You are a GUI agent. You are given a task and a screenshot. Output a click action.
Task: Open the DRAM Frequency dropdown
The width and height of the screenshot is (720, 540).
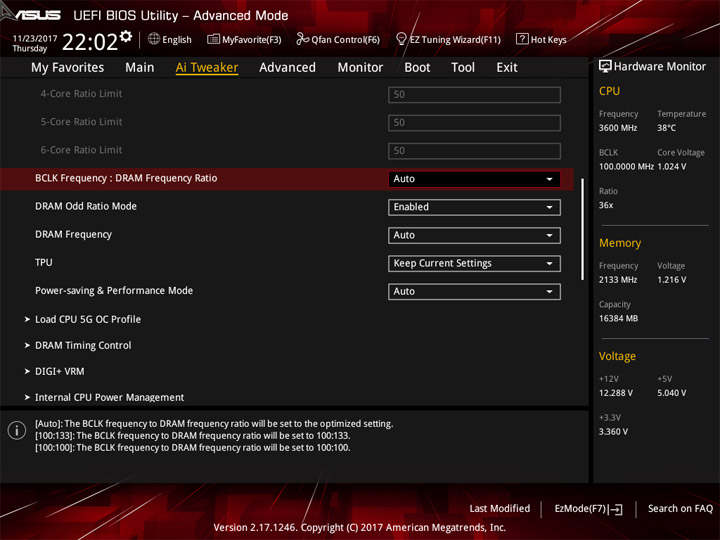(474, 235)
